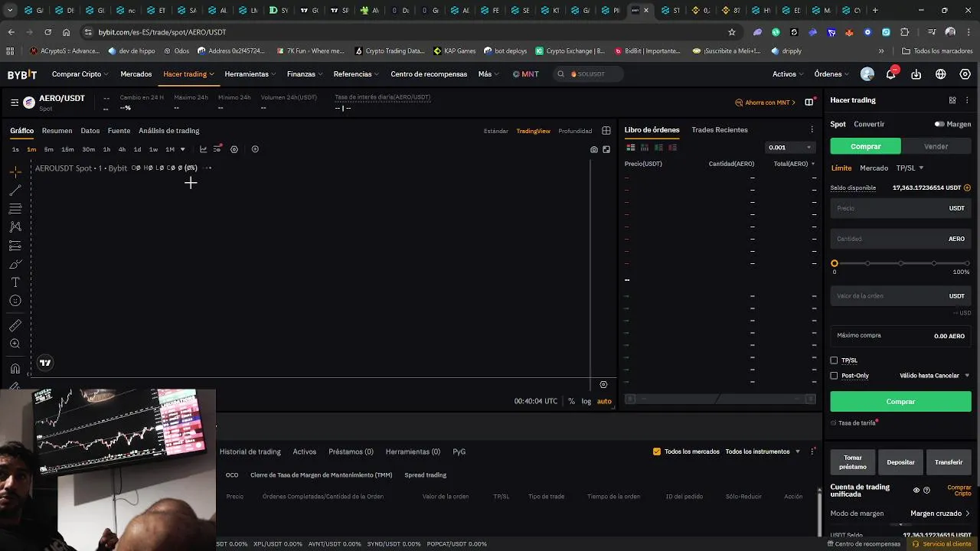
Task: Open the emoji sticker tool
Action: [15, 301]
